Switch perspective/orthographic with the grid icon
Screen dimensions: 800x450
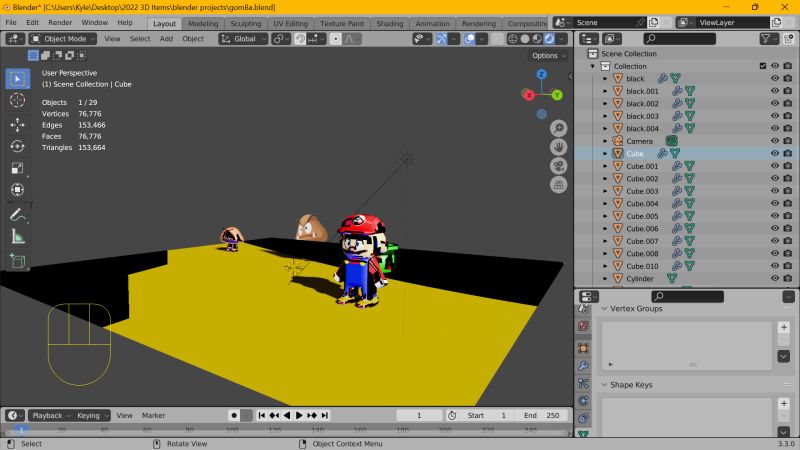pyautogui.click(x=559, y=185)
